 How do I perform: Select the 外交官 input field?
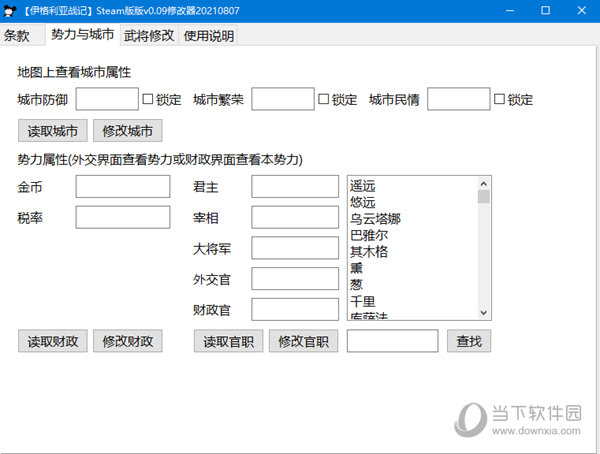[295, 279]
